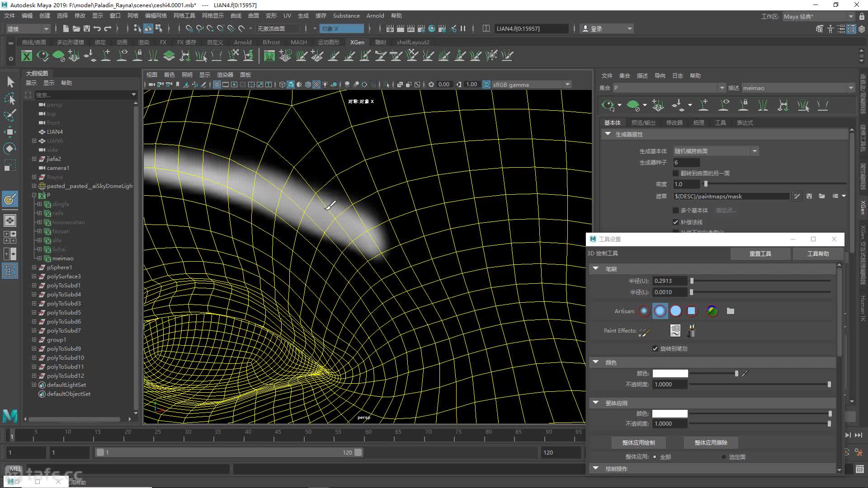The height and width of the screenshot is (488, 868).
Task: Select the square Artisan brush profile
Action: pos(692,311)
